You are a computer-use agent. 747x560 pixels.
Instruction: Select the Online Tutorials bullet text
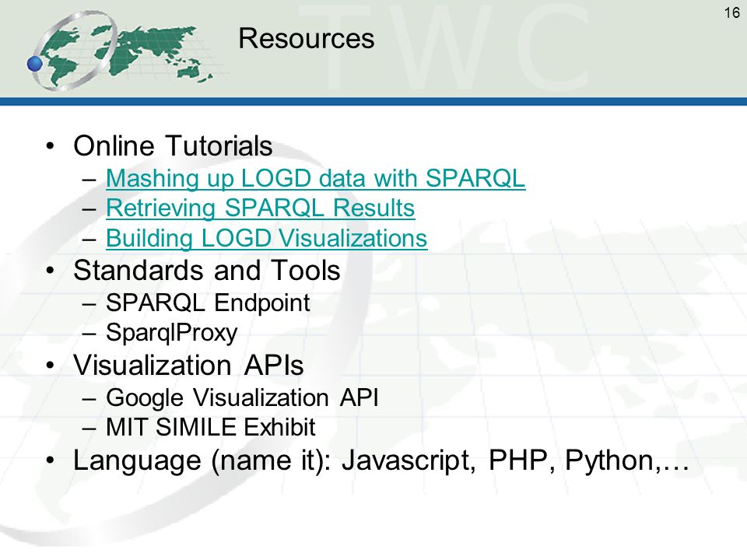click(173, 145)
